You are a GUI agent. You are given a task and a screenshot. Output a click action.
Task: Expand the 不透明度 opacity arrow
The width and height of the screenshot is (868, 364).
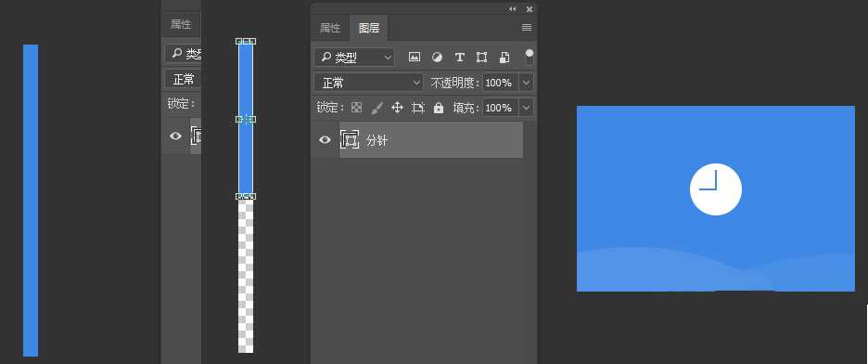pos(527,83)
